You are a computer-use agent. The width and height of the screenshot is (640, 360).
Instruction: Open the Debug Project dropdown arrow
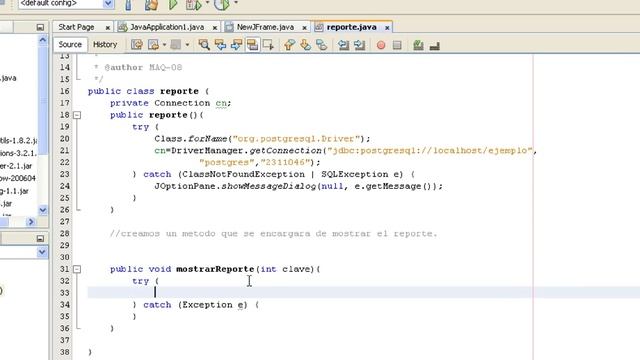pyautogui.click(x=207, y=3)
